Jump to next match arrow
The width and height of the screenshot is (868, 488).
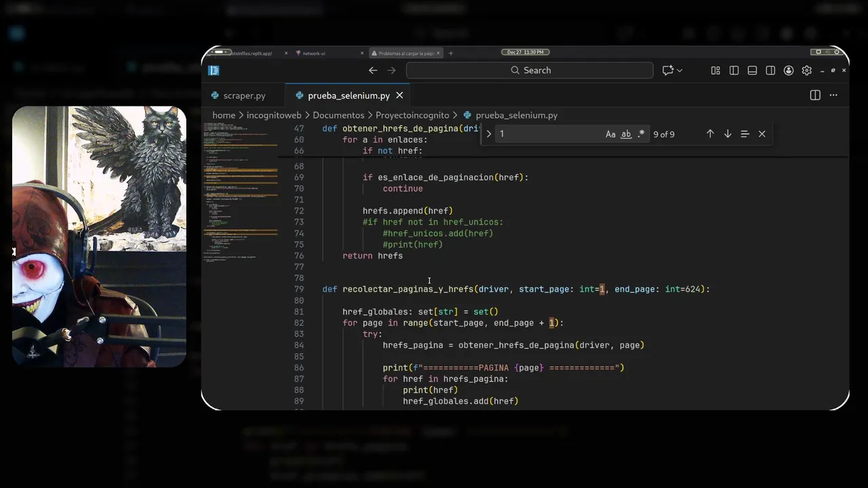pos(728,134)
